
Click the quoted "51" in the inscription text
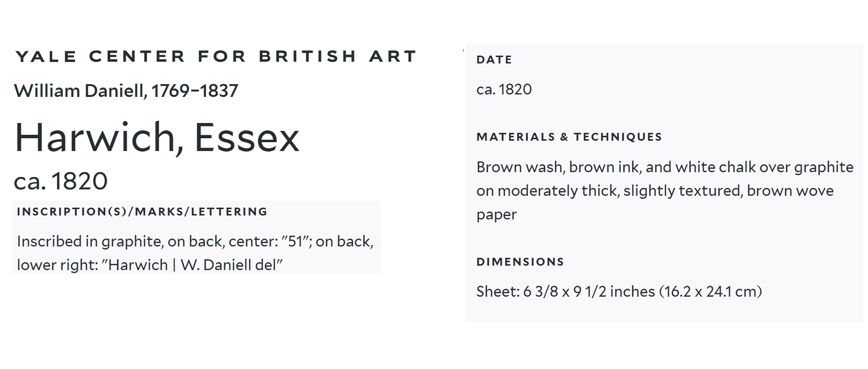tap(295, 242)
